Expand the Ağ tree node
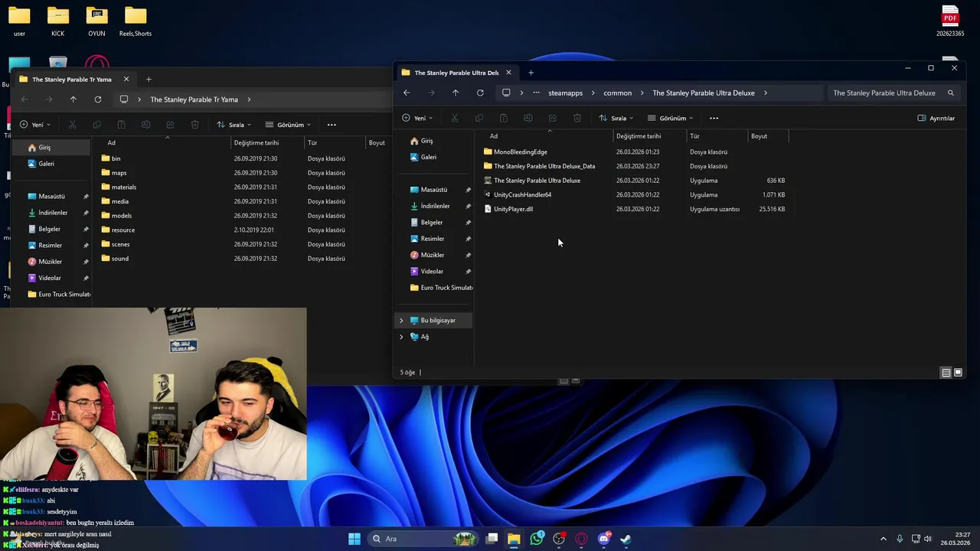Screen dimensions: 980x551 click(401, 337)
